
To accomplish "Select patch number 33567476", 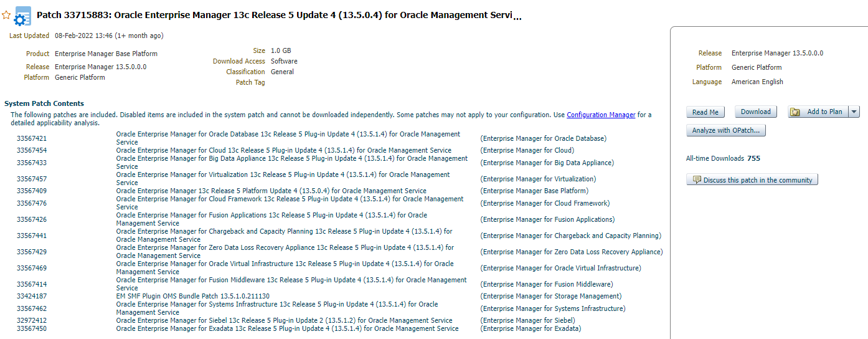I will point(32,204).
